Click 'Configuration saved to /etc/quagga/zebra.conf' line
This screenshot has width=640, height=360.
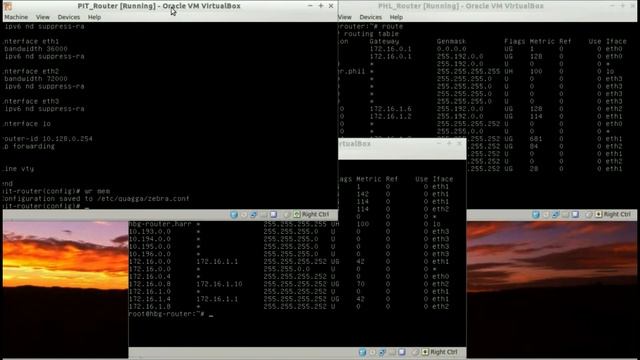[x=96, y=199]
